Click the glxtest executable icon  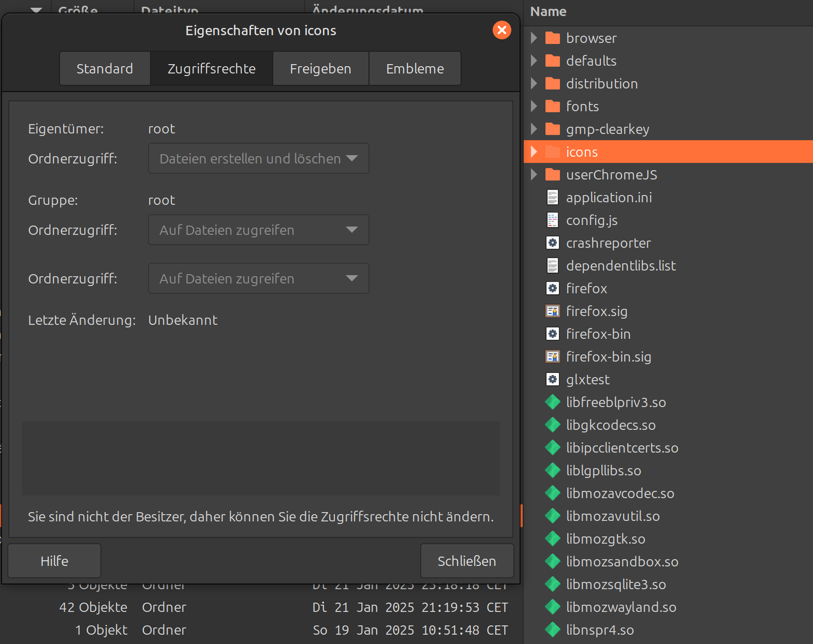point(553,379)
